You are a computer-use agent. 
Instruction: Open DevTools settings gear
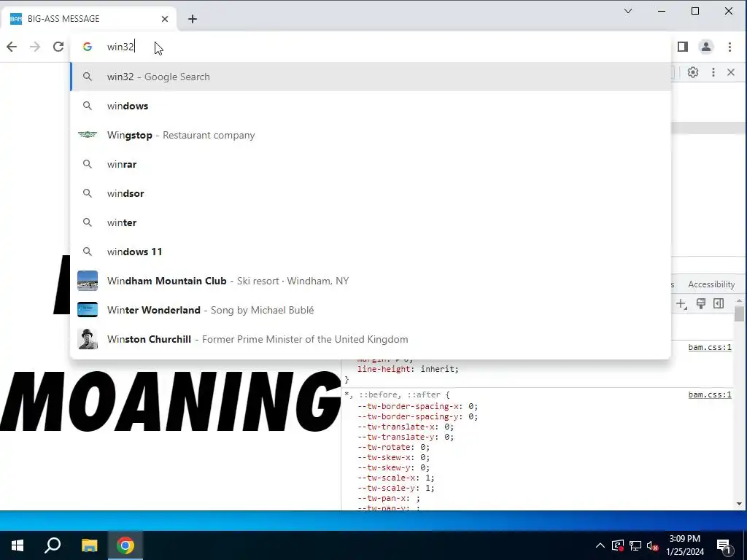click(x=693, y=72)
